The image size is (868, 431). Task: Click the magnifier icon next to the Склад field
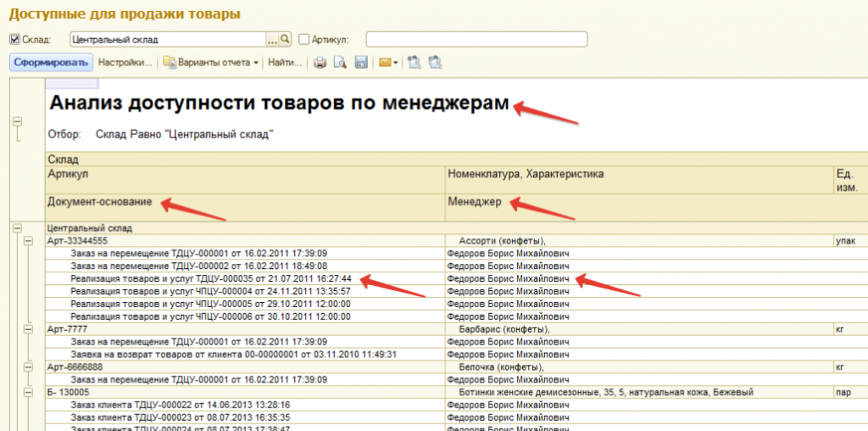(x=286, y=39)
